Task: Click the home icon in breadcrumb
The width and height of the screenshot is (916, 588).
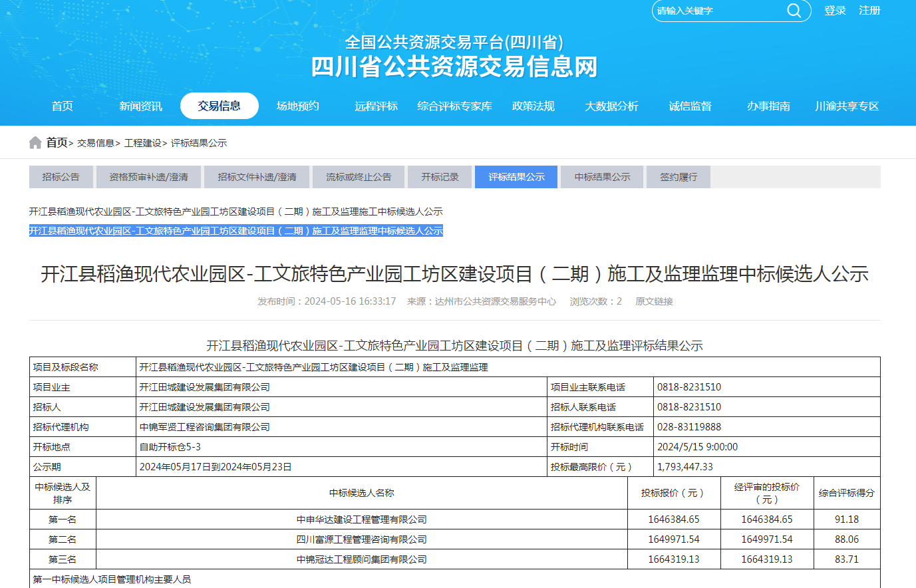Action: tap(35, 143)
